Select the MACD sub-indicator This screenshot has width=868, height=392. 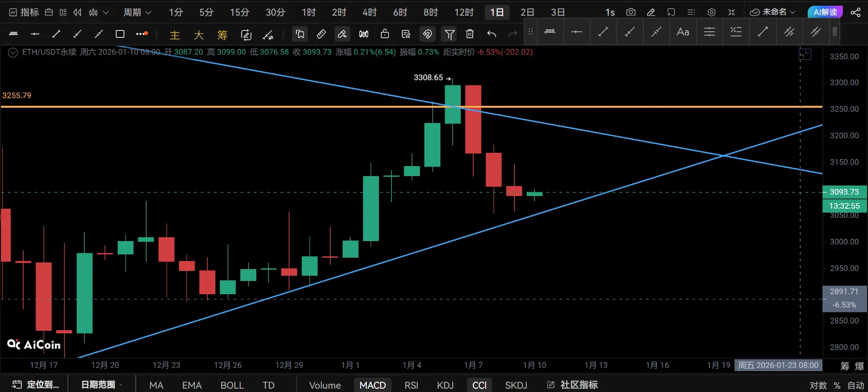(x=373, y=385)
